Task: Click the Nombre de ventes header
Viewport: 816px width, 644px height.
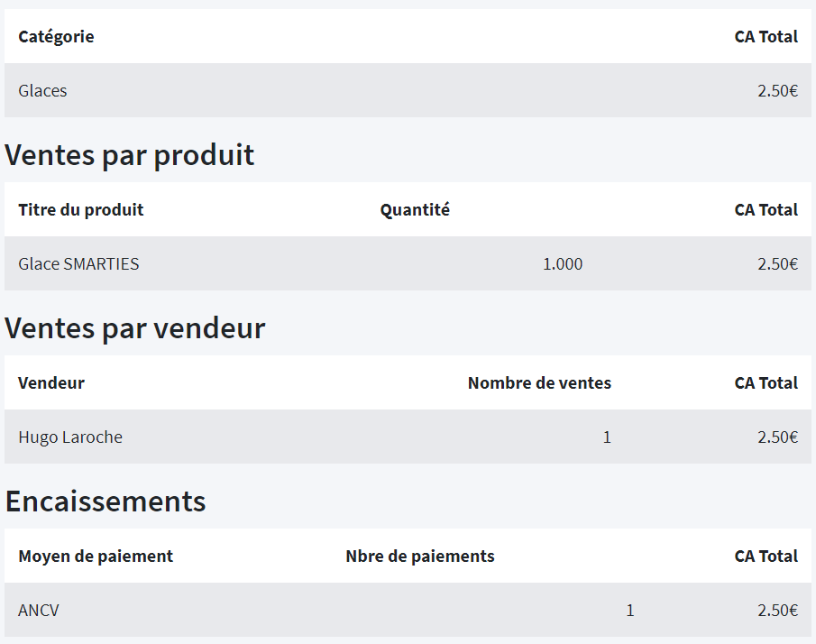Action: (540, 382)
